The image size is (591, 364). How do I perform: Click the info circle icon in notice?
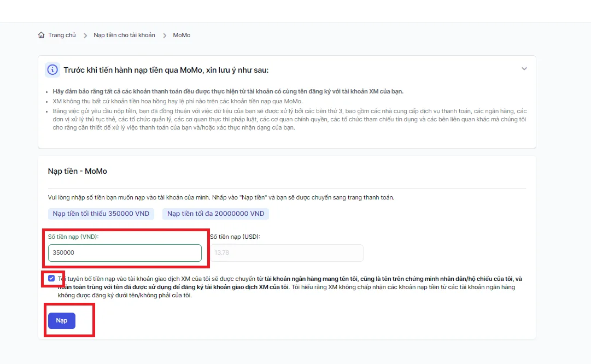[52, 70]
